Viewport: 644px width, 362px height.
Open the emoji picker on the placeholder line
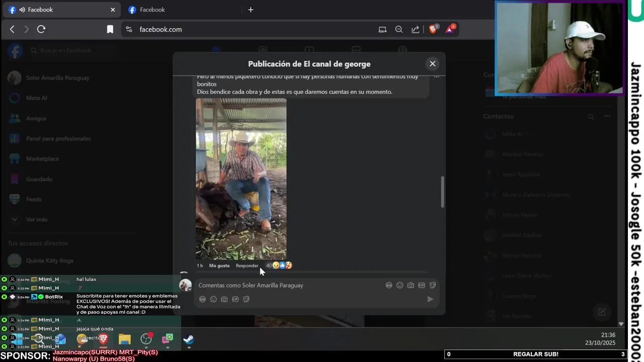point(399,285)
